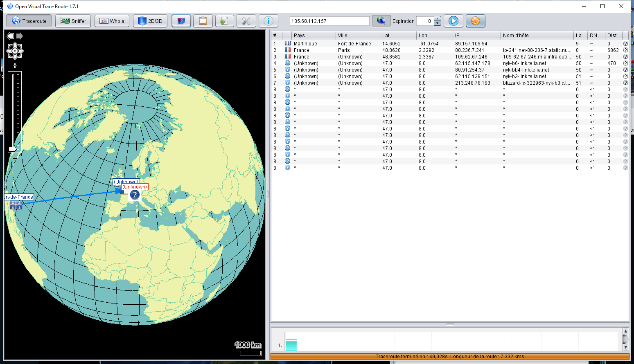Click the Expiration value field
634x364 pixels.
tap(425, 21)
